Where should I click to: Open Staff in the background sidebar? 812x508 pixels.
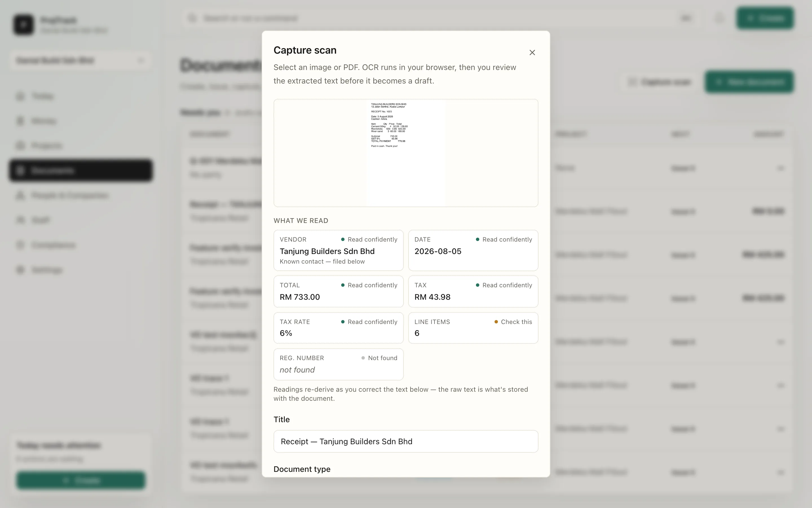(x=81, y=220)
